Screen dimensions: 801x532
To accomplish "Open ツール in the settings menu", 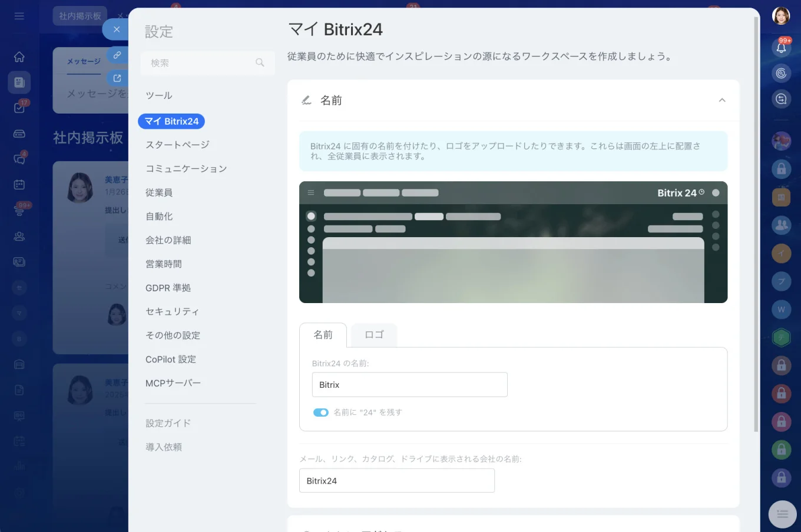I will point(159,95).
